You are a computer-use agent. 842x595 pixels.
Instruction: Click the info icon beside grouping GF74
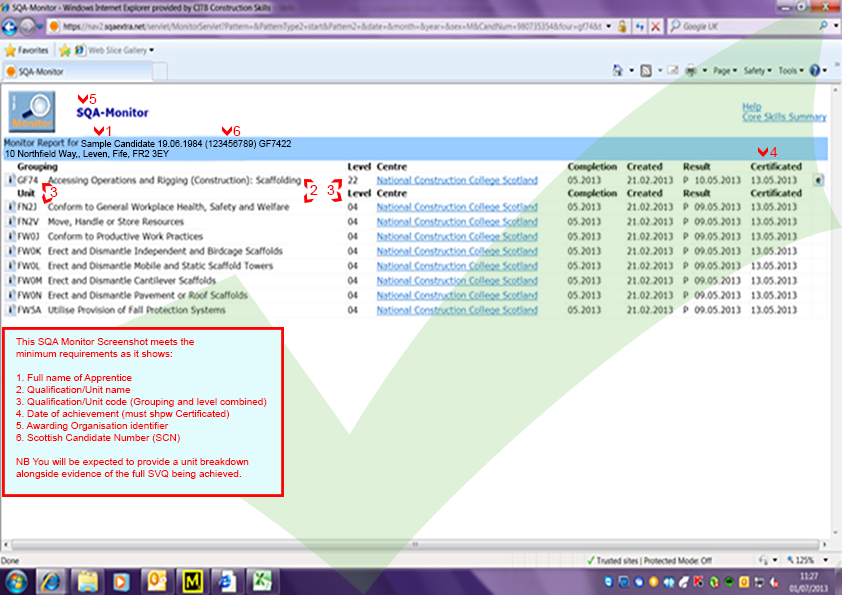tap(10, 181)
